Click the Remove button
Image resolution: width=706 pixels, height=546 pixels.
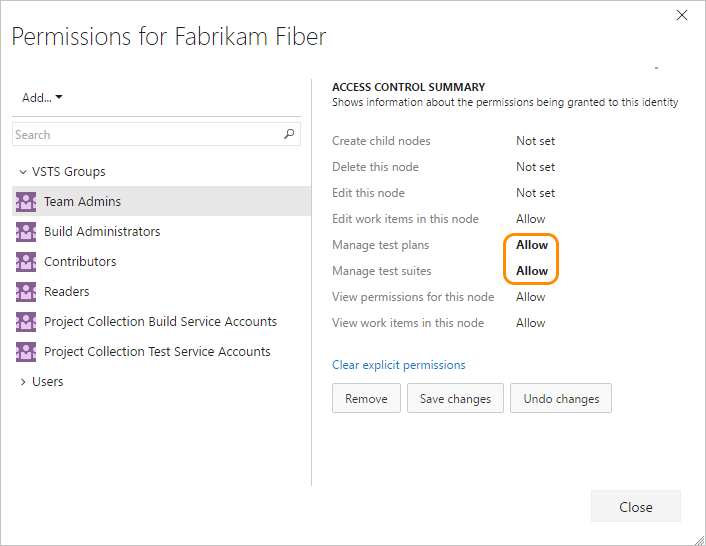point(366,398)
